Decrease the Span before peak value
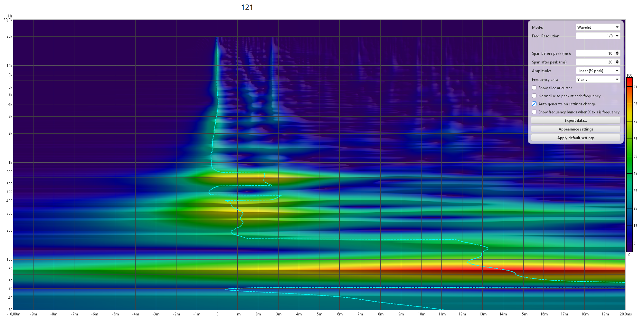 coord(617,55)
